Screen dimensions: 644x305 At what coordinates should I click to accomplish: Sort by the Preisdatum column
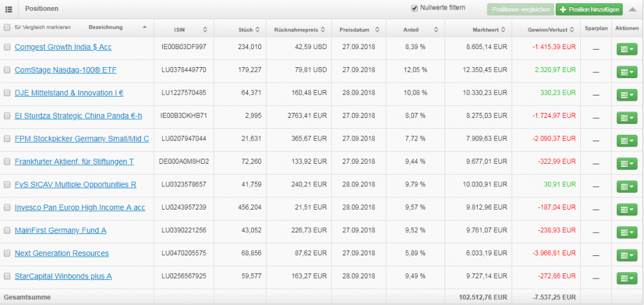click(359, 30)
